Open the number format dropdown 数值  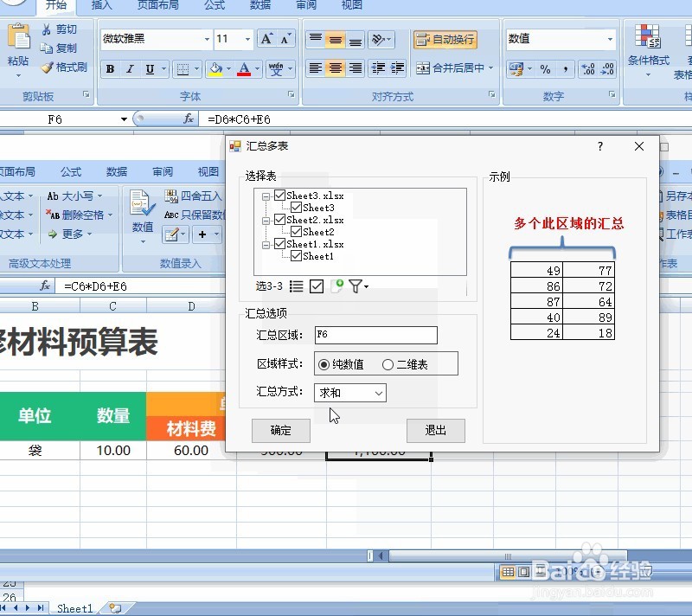610,39
